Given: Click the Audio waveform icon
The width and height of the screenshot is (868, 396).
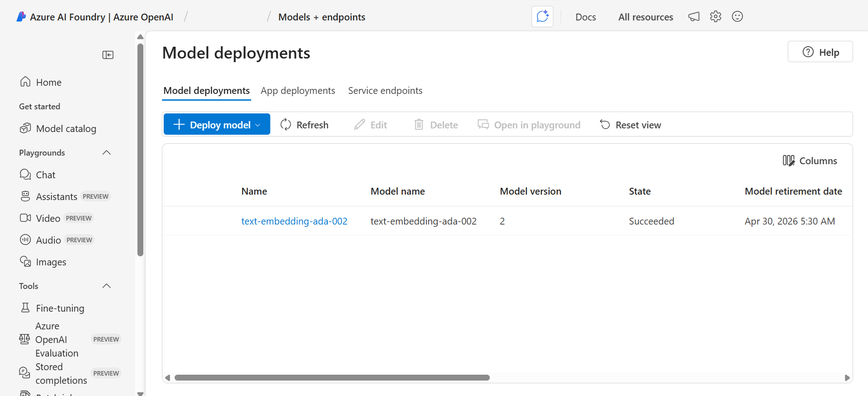Looking at the screenshot, I should pos(25,240).
